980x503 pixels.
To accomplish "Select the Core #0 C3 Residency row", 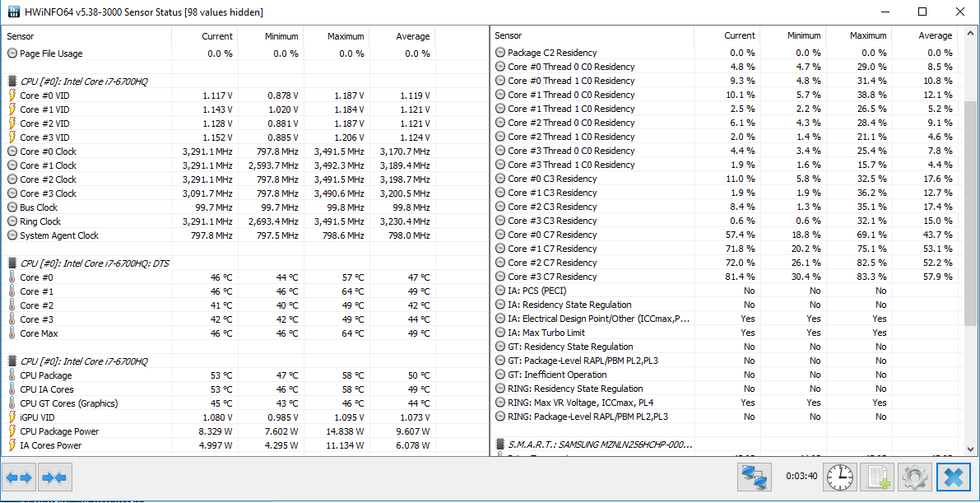I will click(725, 179).
